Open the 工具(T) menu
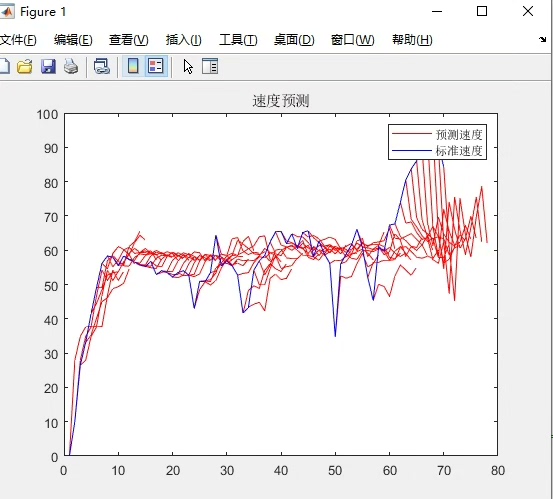Screen dimensions: 553x499 tap(238, 40)
